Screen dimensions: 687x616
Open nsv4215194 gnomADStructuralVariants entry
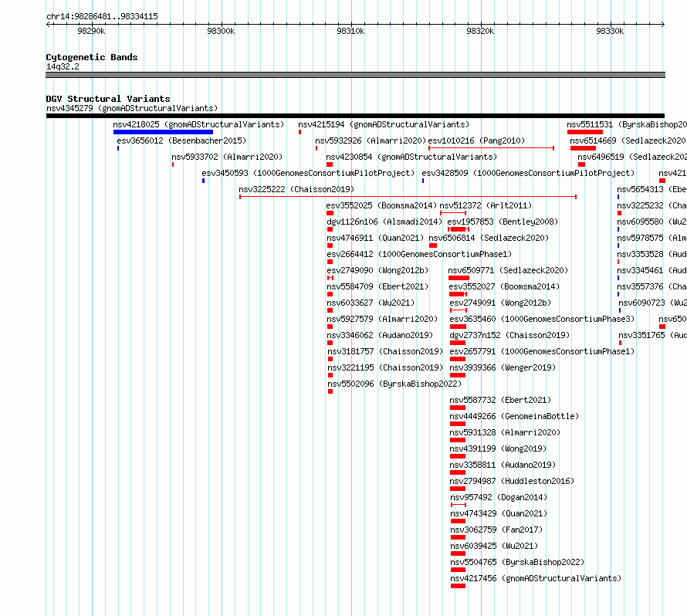click(384, 124)
